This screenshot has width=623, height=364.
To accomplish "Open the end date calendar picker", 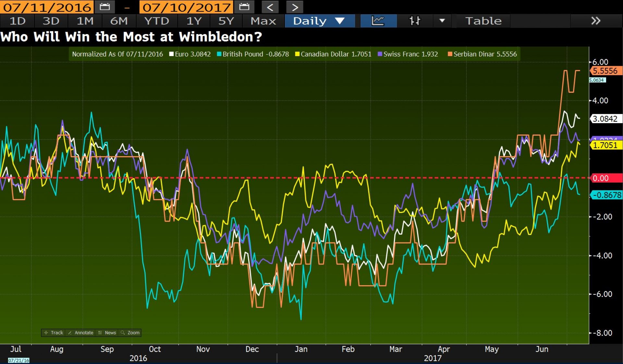I will 244,6.
